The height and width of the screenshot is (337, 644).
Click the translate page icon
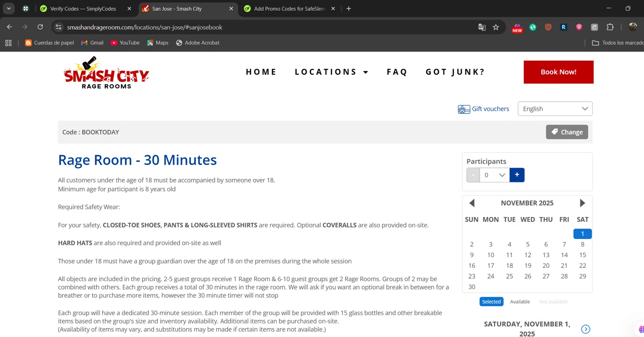(482, 27)
